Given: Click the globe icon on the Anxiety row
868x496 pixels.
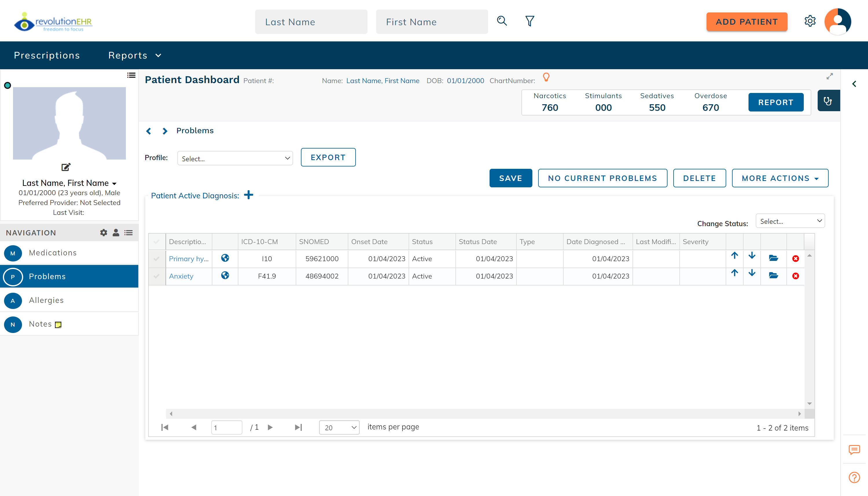Looking at the screenshot, I should click(225, 276).
